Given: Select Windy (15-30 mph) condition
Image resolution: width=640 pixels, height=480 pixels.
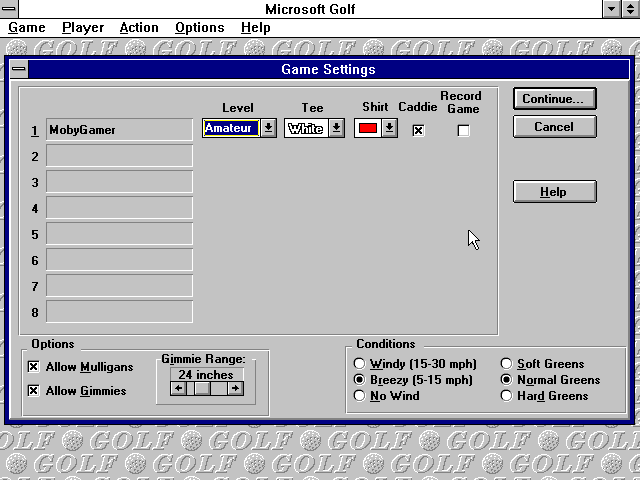Looking at the screenshot, I should (x=360, y=364).
